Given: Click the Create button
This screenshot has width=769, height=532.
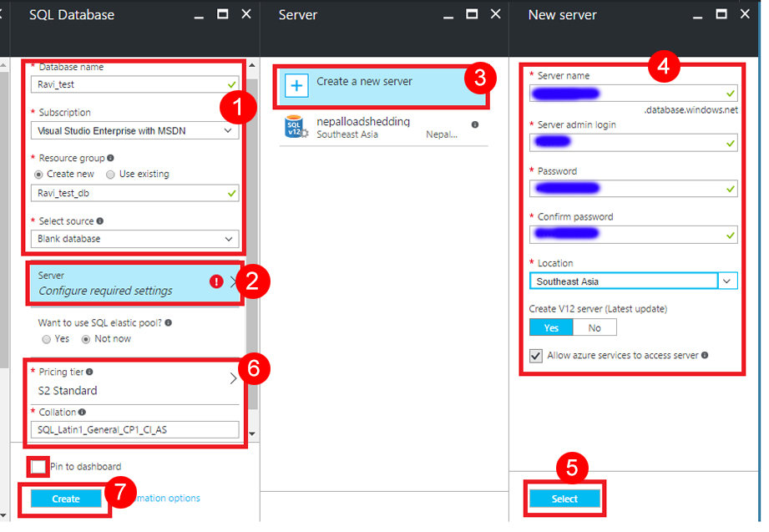Looking at the screenshot, I should [x=66, y=499].
